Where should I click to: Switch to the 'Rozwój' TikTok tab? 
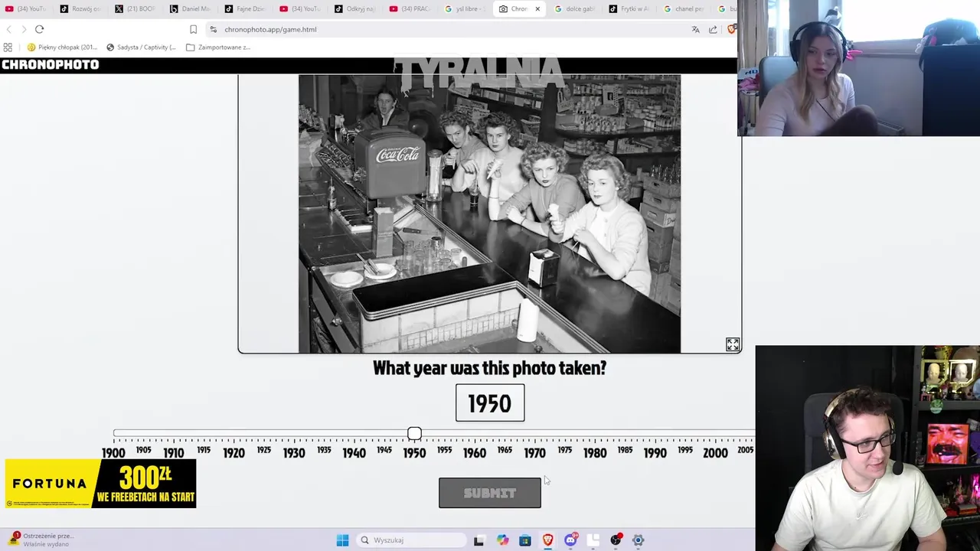pyautogui.click(x=81, y=9)
